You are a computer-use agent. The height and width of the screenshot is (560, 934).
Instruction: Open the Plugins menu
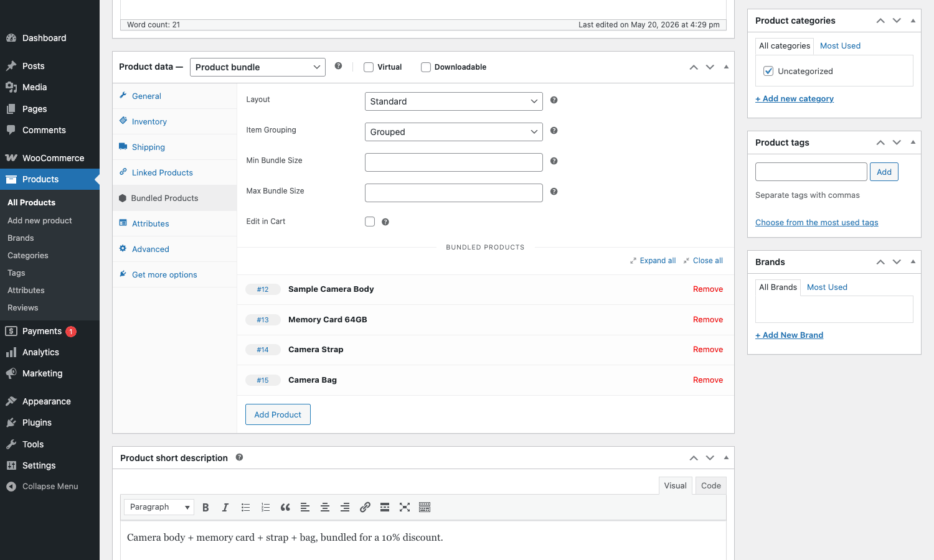point(50,422)
